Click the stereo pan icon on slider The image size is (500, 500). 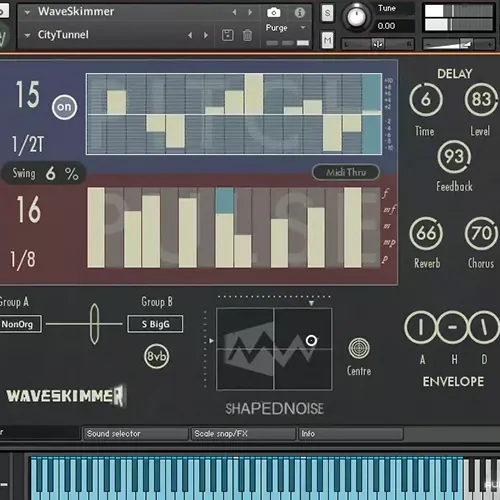[378, 44]
